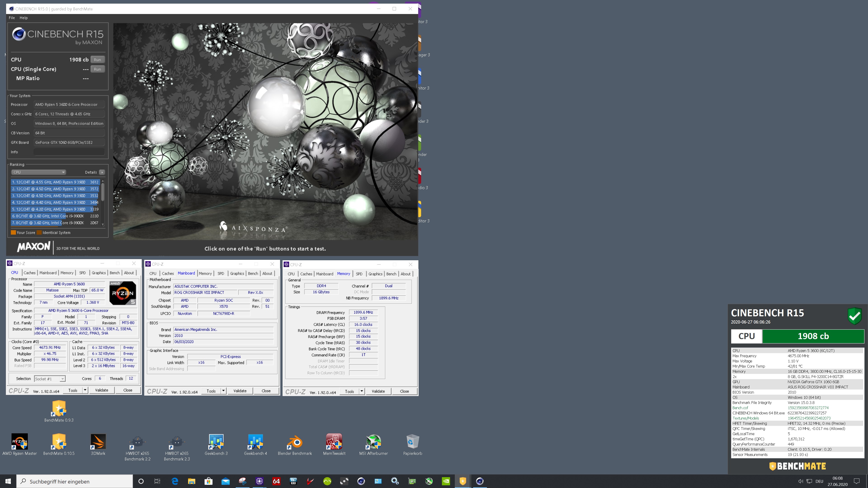868x488 pixels.
Task: Click Validate in Memory CPU-Z window
Action: click(378, 391)
